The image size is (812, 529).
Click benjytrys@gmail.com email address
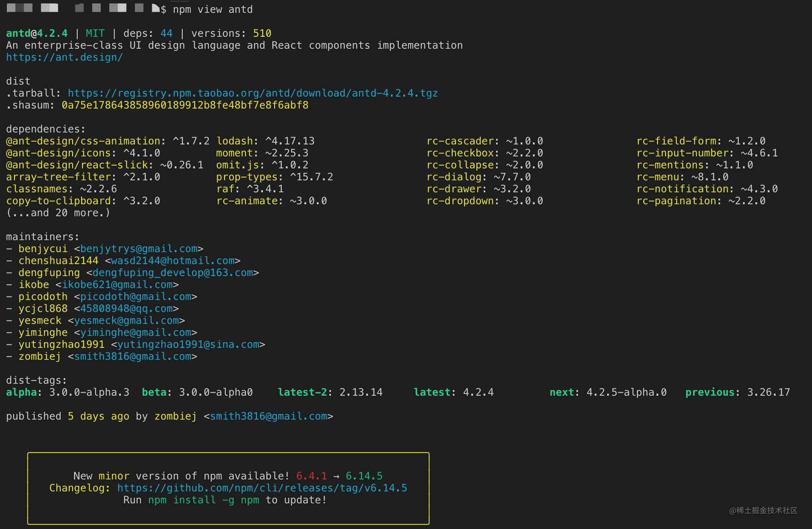[x=139, y=249]
